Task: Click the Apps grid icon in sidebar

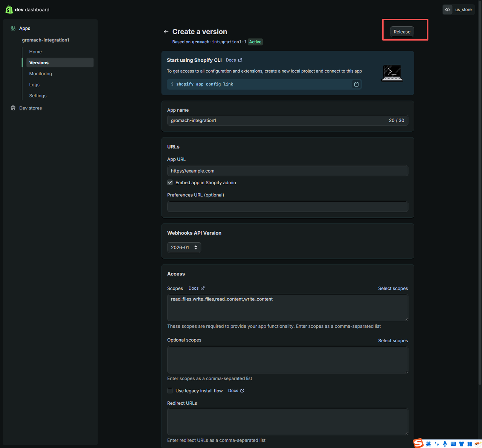Action: [13, 28]
